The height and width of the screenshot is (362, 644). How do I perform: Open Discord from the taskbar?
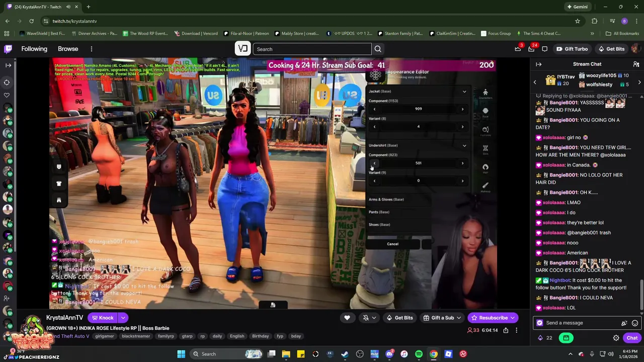tap(389, 354)
